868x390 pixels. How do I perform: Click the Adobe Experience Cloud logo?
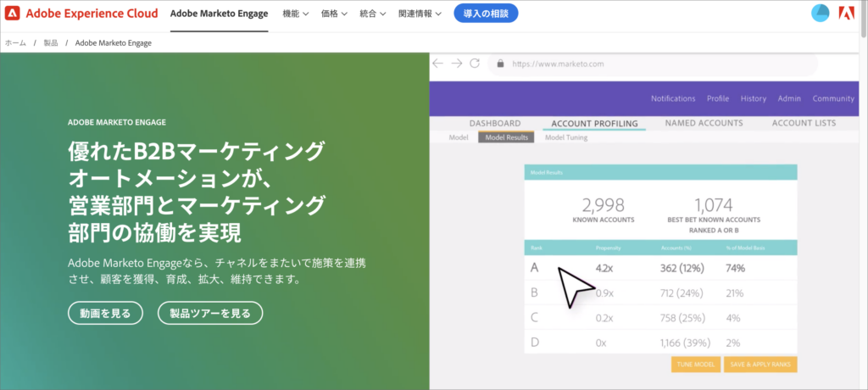81,14
